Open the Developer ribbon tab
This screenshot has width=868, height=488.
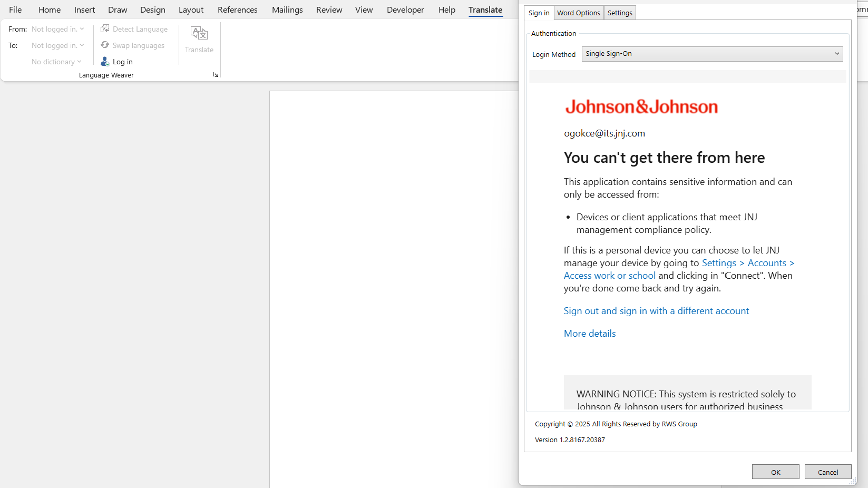[405, 9]
